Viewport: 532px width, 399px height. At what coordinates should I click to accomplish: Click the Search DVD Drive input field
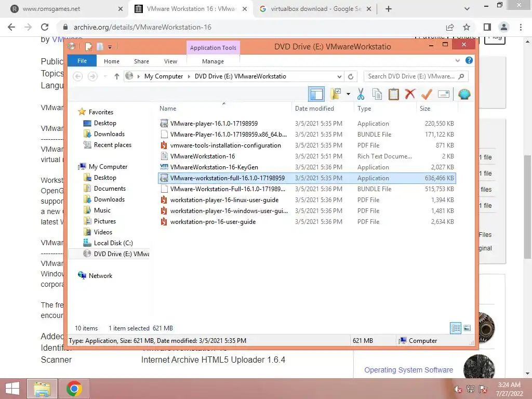[411, 76]
